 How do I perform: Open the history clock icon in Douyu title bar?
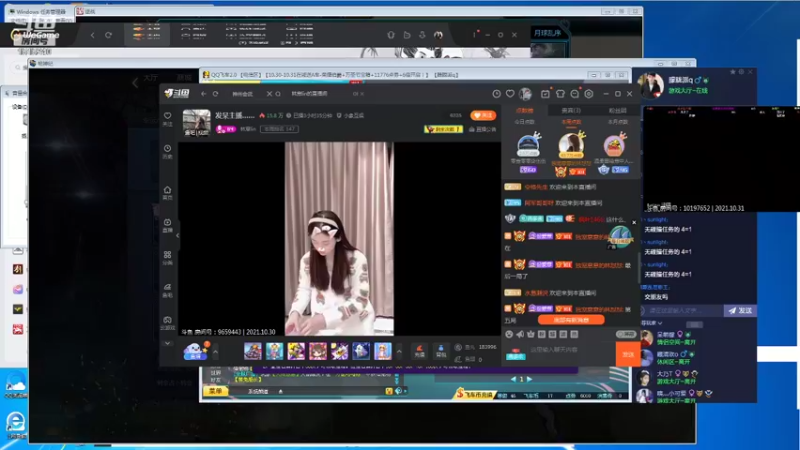pos(496,94)
